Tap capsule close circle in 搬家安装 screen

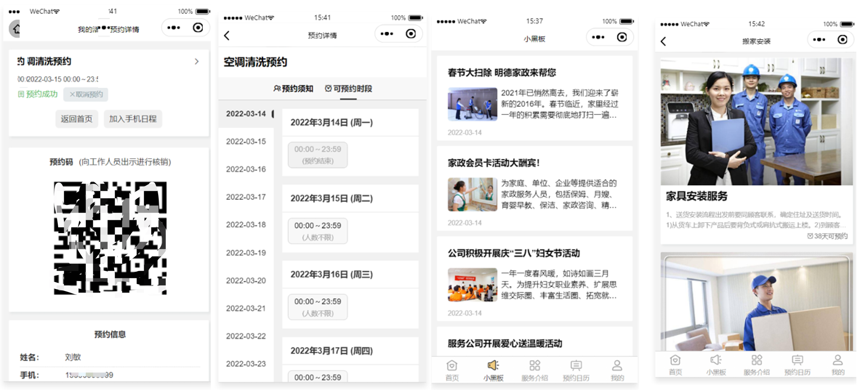tap(843, 40)
